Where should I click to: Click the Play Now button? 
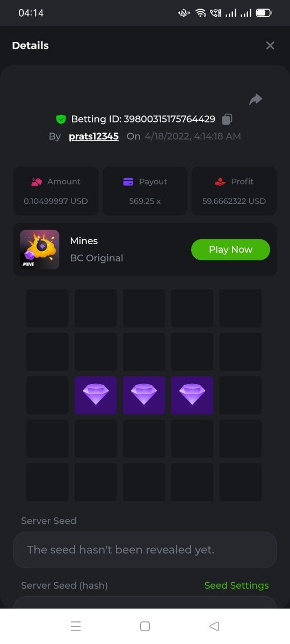230,250
